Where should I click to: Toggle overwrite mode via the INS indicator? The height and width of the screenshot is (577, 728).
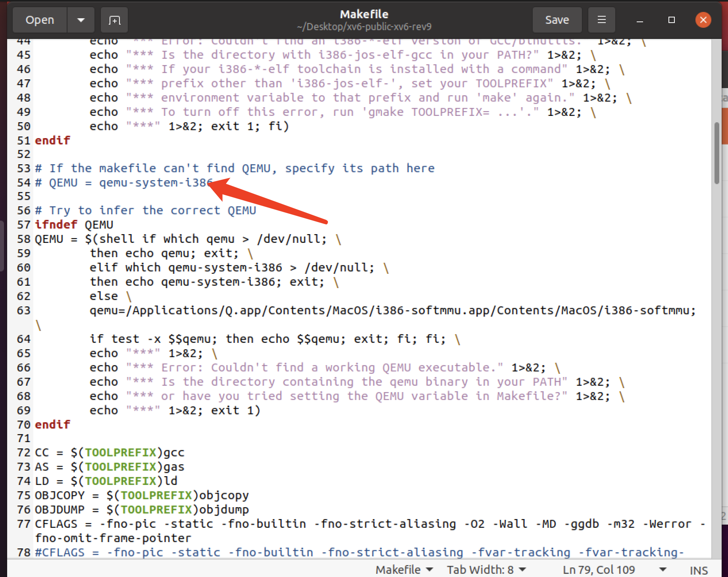700,569
